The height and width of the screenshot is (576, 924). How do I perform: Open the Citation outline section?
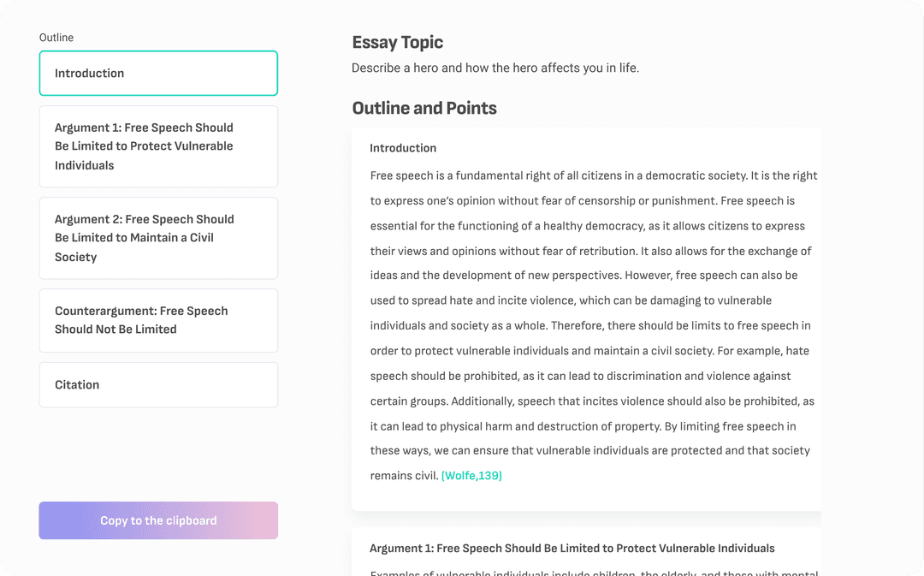158,385
